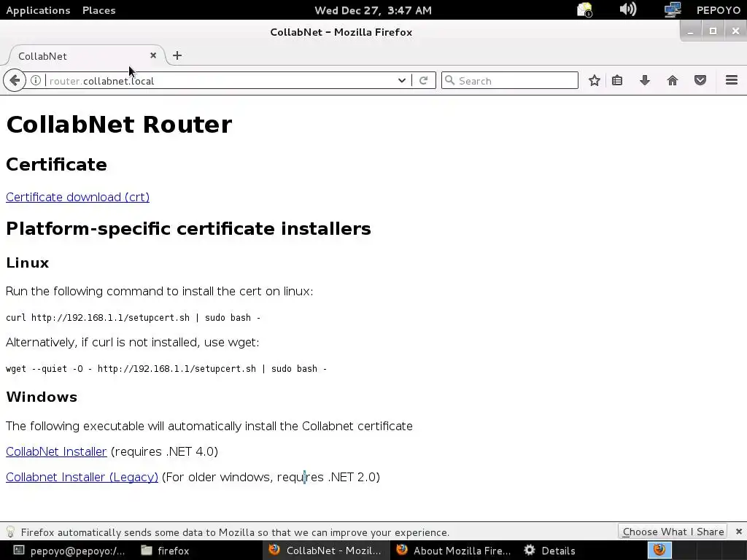Image resolution: width=747 pixels, height=560 pixels.
Task: Click the router.collabnet.local URL field
Action: coord(219,80)
